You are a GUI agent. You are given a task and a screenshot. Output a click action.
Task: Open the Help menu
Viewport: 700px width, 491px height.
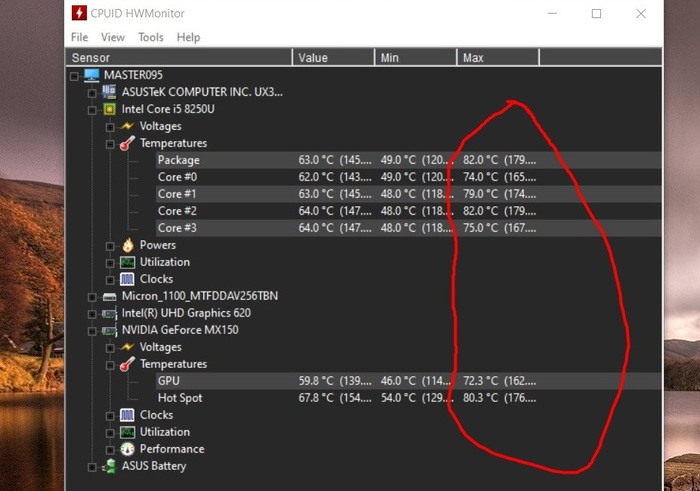point(188,37)
